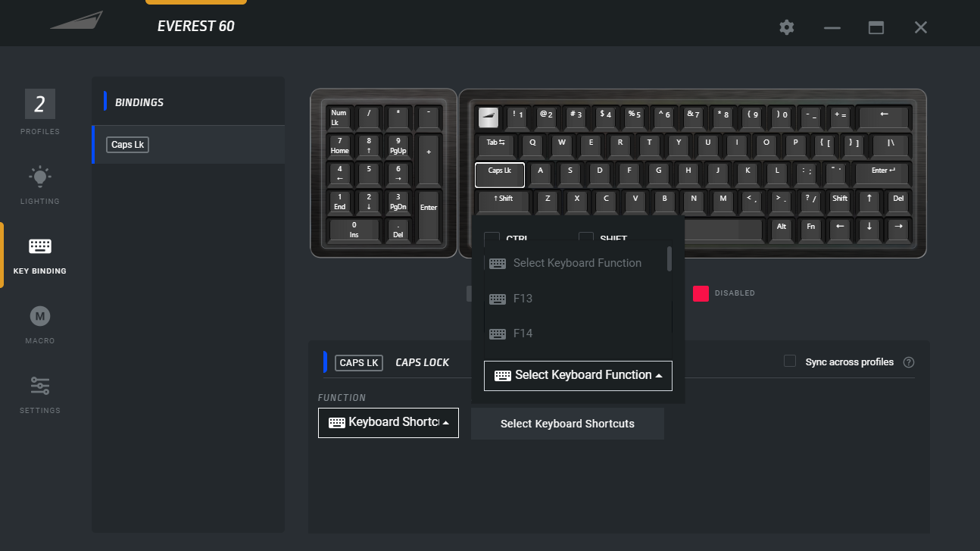
Task: Select the Tab key on the keyboard
Action: [495, 145]
